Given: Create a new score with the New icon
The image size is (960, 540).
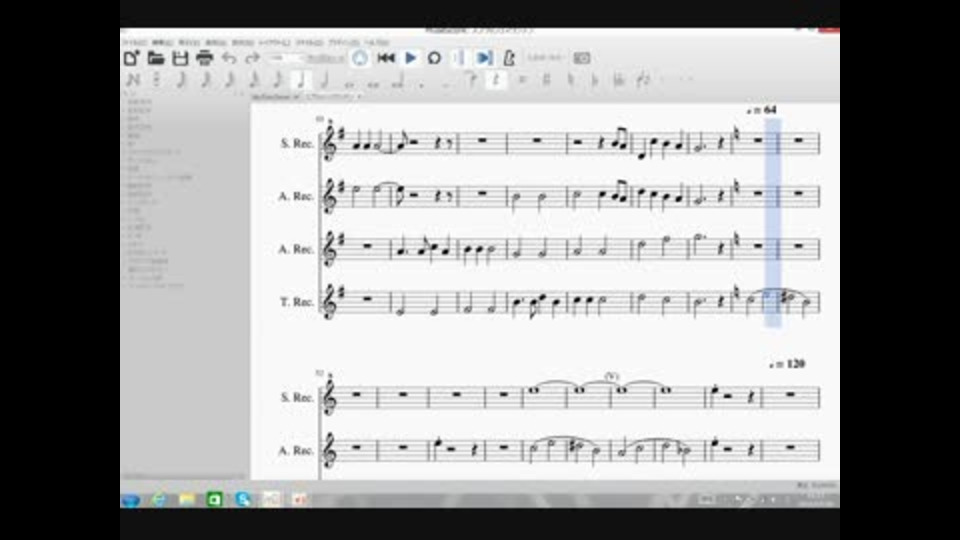Looking at the screenshot, I should 131,58.
